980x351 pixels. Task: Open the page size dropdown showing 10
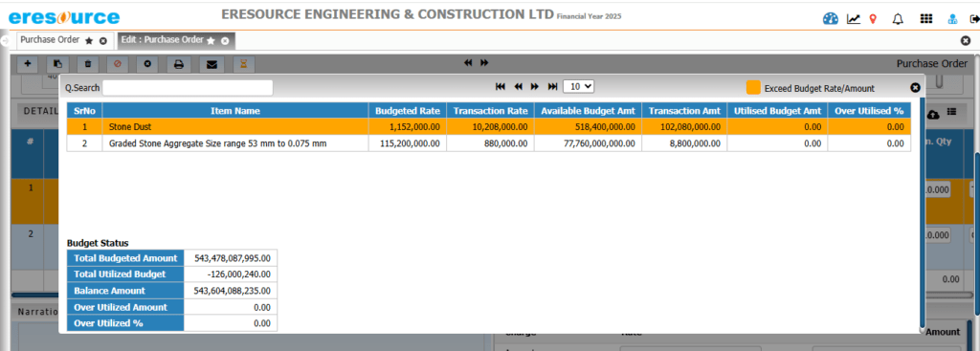click(x=579, y=86)
